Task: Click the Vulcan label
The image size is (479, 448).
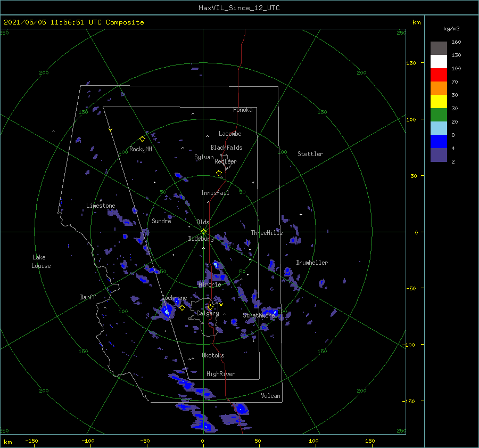Action: point(270,396)
